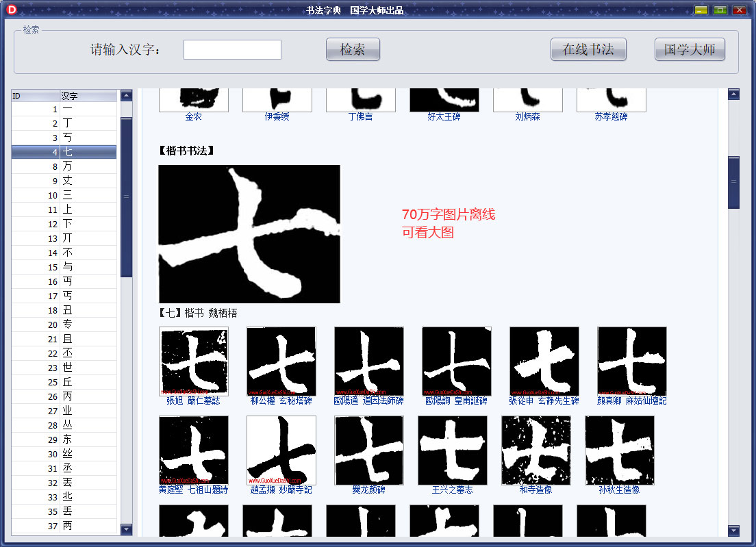
Task: Focus the 请输入汉字 input field
Action: coord(232,50)
